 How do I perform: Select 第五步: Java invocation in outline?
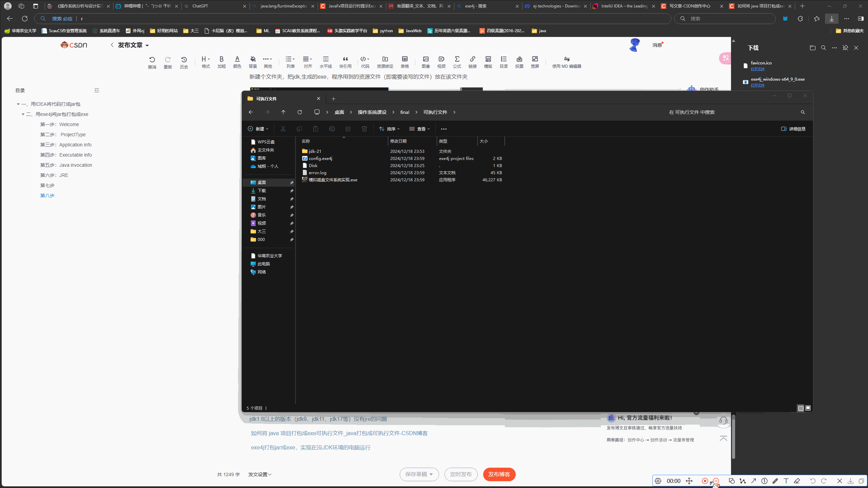click(66, 165)
